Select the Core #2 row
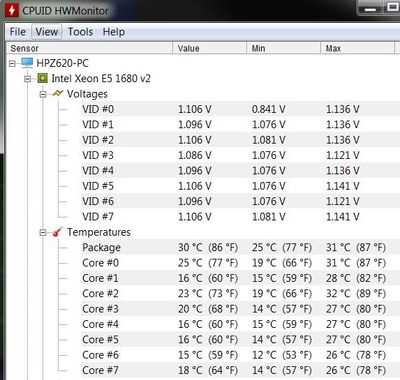The height and width of the screenshot is (380, 400). click(x=240, y=293)
